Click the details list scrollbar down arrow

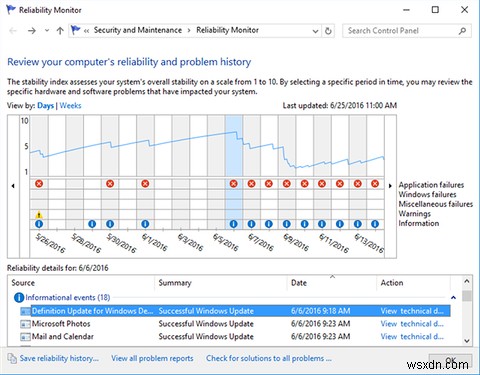467,341
